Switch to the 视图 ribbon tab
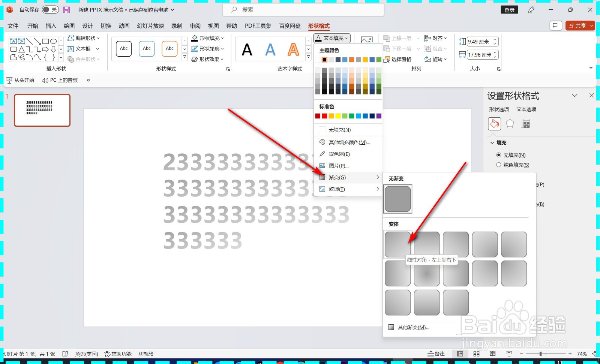 213,26
